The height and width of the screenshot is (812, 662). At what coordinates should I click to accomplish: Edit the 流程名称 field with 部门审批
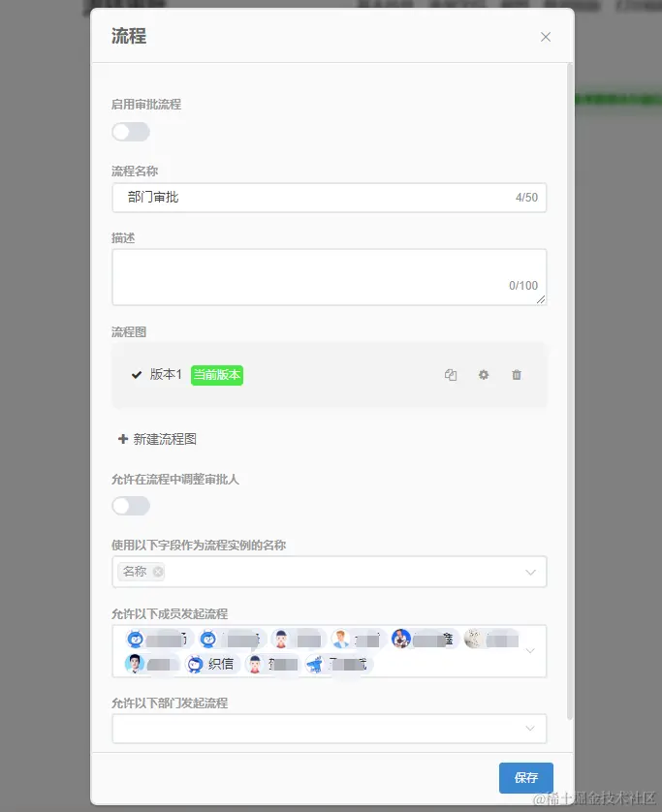coord(330,198)
